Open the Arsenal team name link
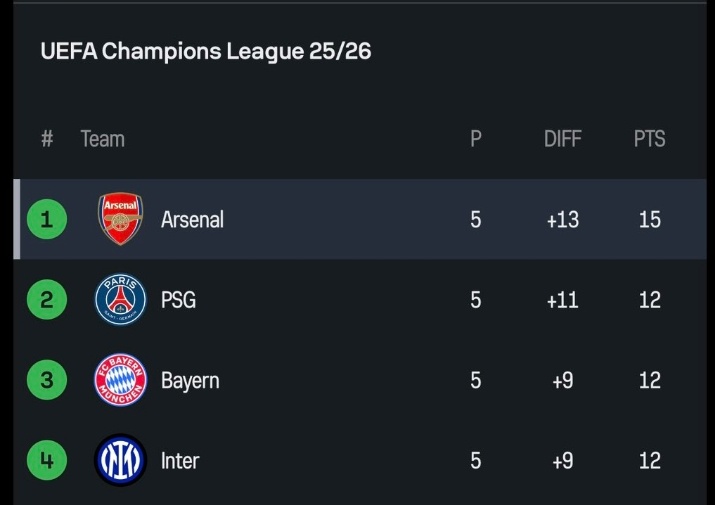Viewport: 715px width, 505px height. (192, 219)
